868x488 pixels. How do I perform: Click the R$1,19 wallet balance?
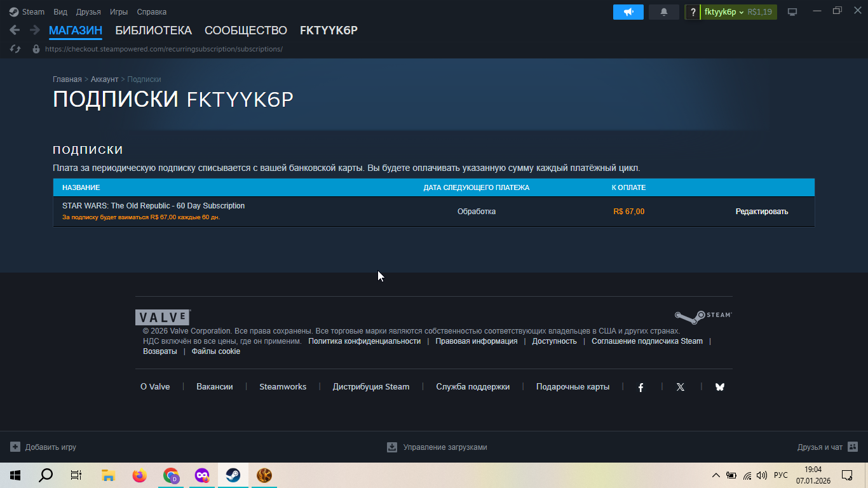click(760, 12)
